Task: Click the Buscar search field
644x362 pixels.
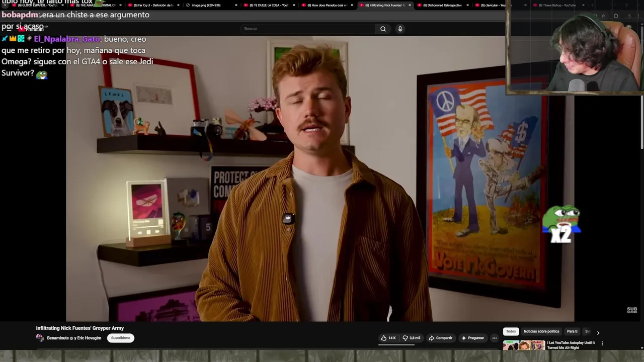Action: point(307,29)
